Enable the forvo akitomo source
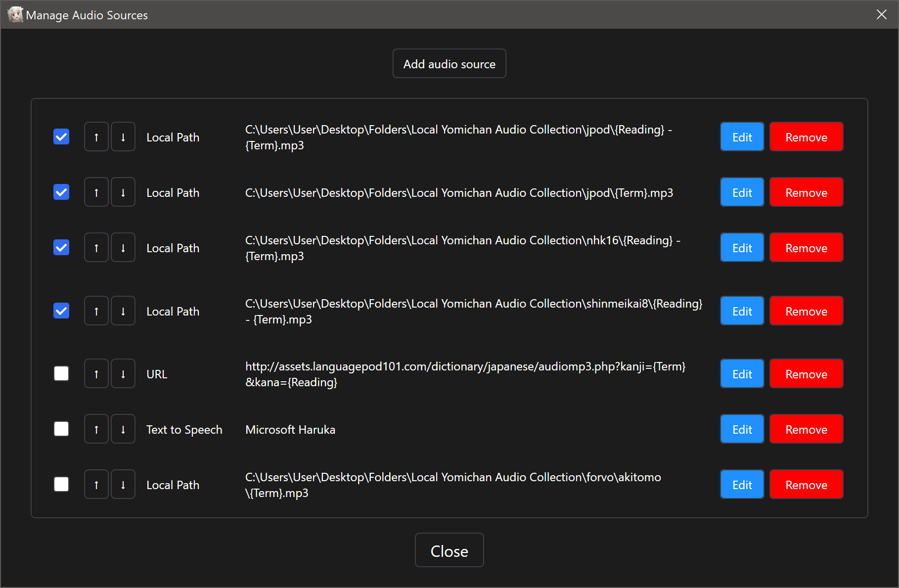 [61, 484]
